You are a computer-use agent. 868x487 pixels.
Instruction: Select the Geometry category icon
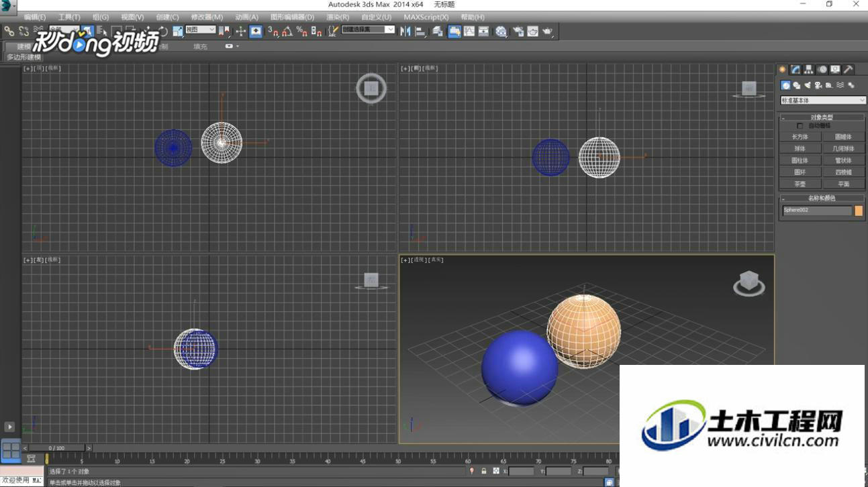pos(785,85)
